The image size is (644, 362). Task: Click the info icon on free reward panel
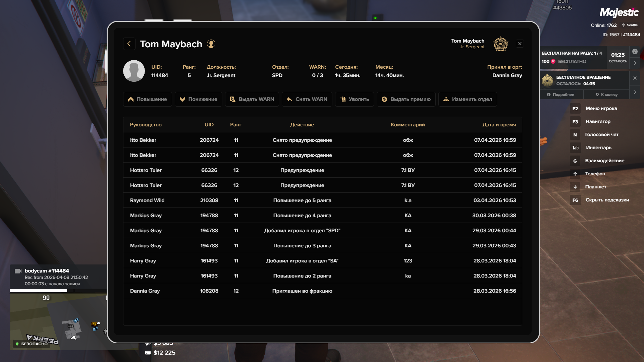coord(635,52)
